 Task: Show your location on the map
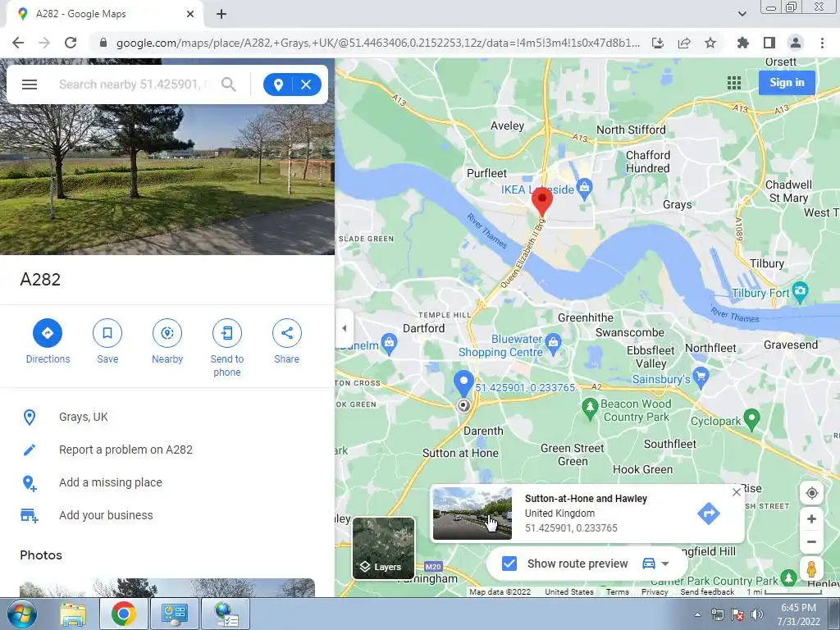[811, 493]
